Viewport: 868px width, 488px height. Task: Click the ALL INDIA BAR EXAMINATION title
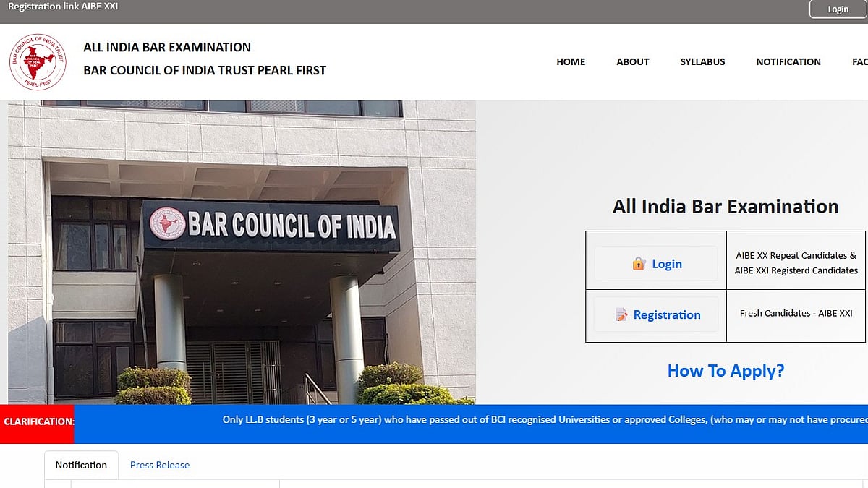(x=167, y=47)
